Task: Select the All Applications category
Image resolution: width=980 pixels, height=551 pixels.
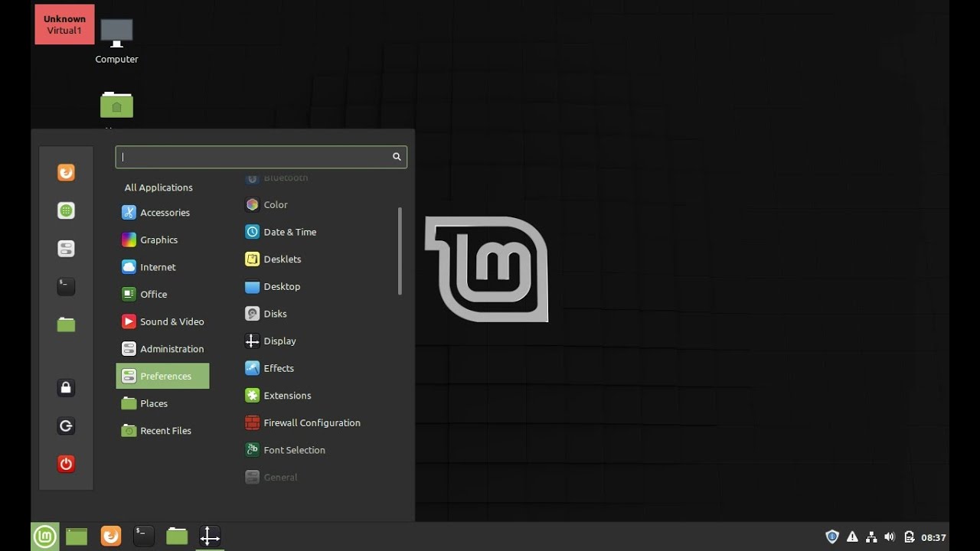Action: coord(158,187)
